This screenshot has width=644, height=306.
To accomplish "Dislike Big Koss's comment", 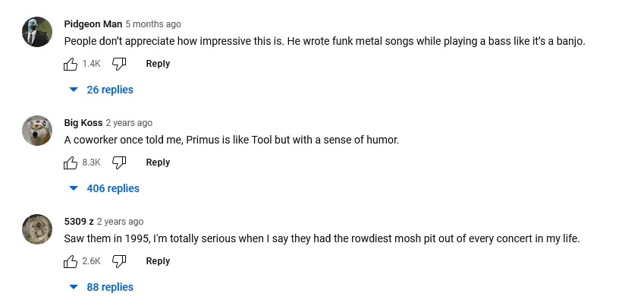I will click(119, 162).
